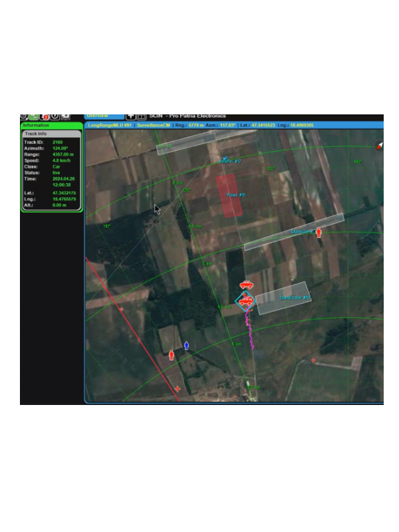
Task: Click the compass north indicator icon
Action: pos(379,145)
